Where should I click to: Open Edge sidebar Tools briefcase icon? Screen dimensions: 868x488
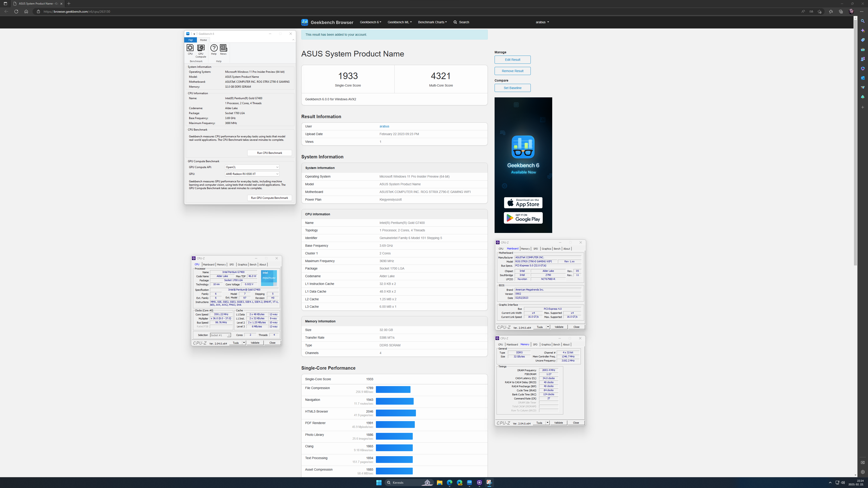pos(863,49)
